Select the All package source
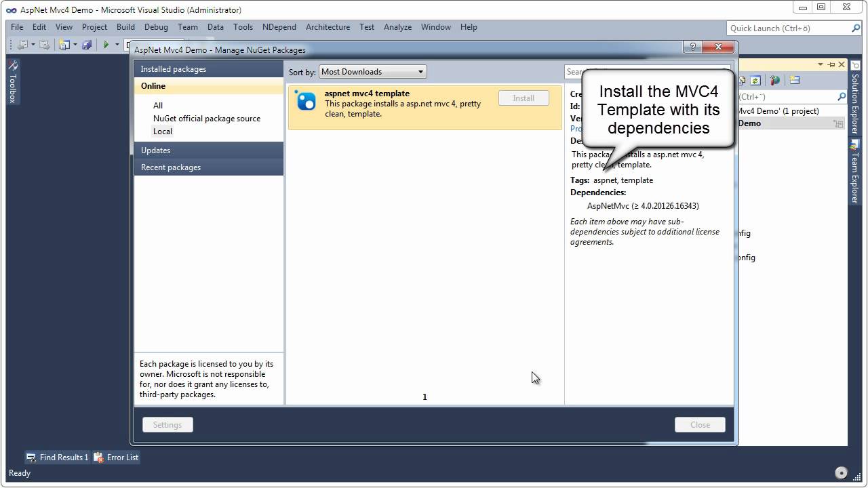Image resolution: width=868 pixels, height=488 pixels. click(158, 106)
